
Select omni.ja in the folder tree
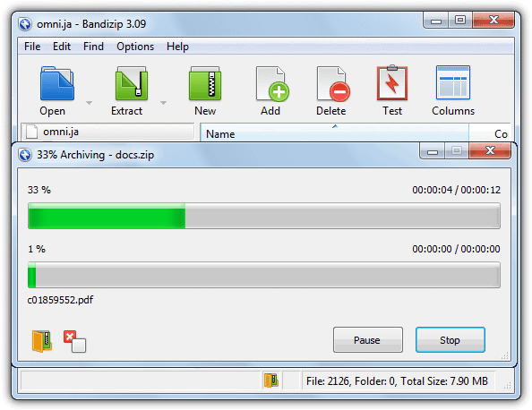(61, 132)
